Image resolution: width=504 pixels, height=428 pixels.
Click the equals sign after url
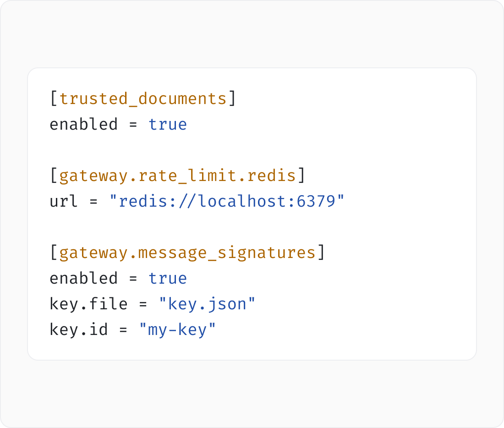click(x=93, y=202)
